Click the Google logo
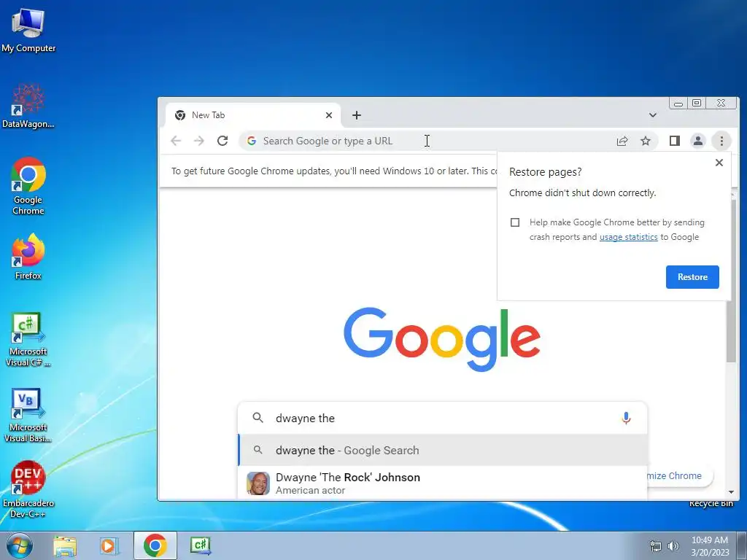The height and width of the screenshot is (560, 747). (x=442, y=339)
